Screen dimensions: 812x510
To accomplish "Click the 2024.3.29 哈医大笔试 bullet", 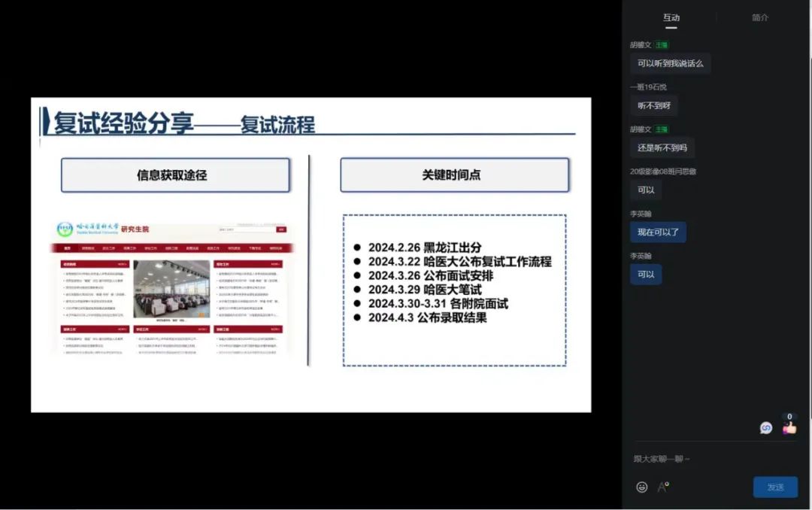I will (425, 290).
